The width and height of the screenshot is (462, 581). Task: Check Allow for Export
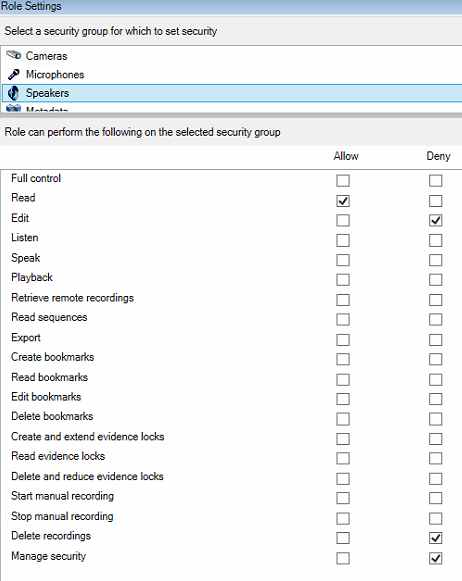click(343, 340)
